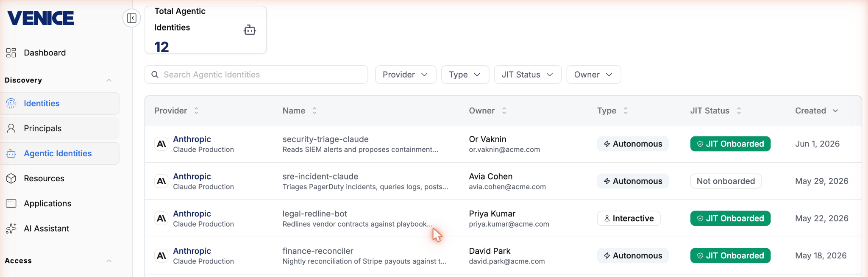Viewport: 868px width, 277px height.
Task: Select the security-triage-claude name
Action: pyautogui.click(x=325, y=139)
